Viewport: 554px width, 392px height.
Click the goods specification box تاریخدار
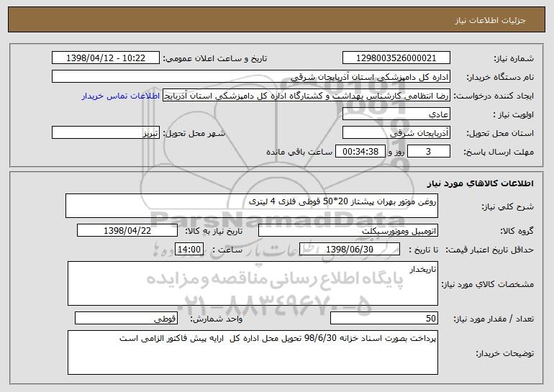click(x=253, y=283)
